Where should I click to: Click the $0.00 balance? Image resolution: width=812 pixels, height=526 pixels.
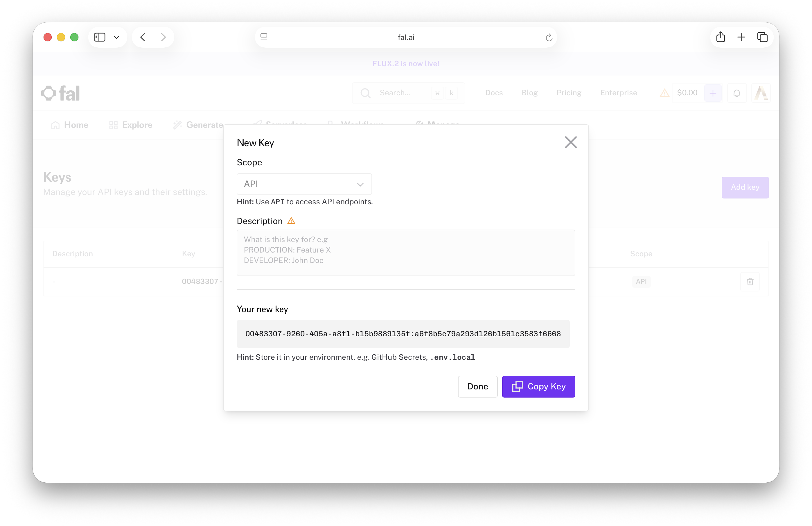(687, 93)
